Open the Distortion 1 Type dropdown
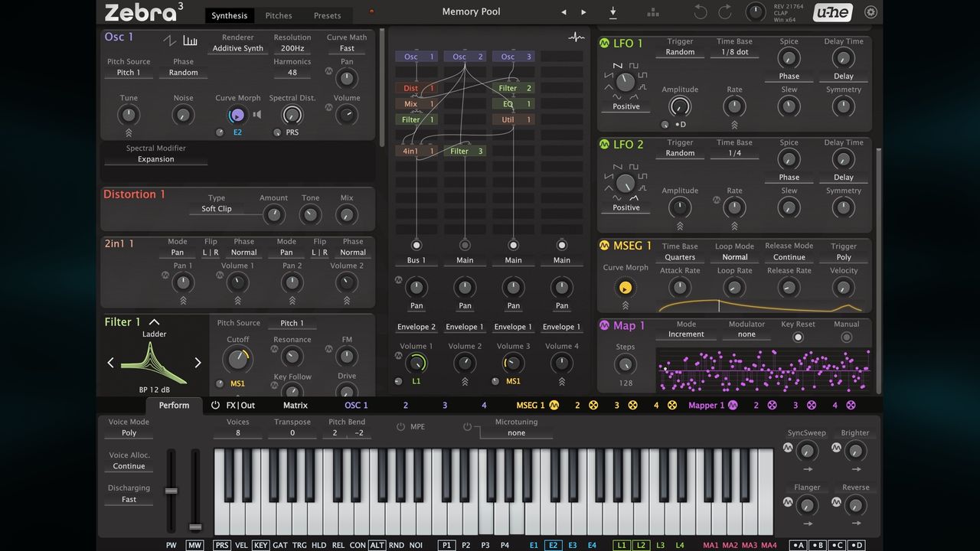Screen dimensions: 980x551 coord(217,208)
